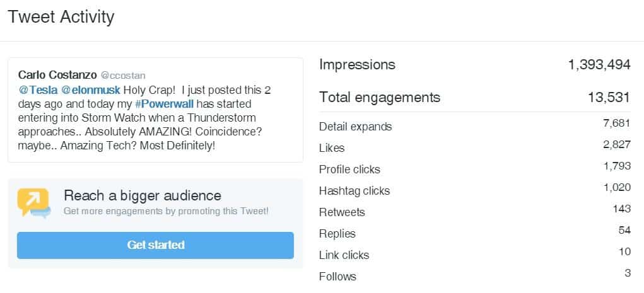
Task: Click the Tweet Activity page title
Action: coord(61,17)
